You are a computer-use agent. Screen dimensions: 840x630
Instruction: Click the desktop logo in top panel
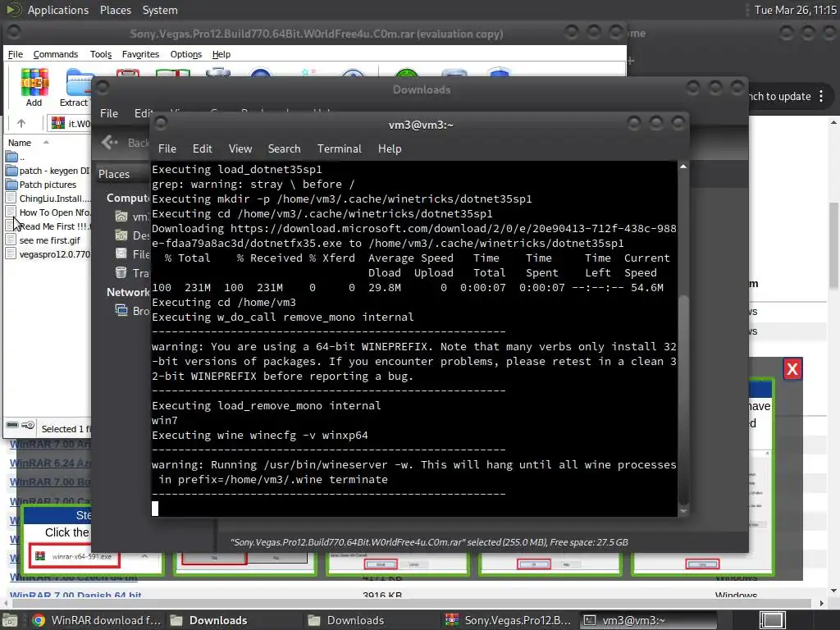13,10
